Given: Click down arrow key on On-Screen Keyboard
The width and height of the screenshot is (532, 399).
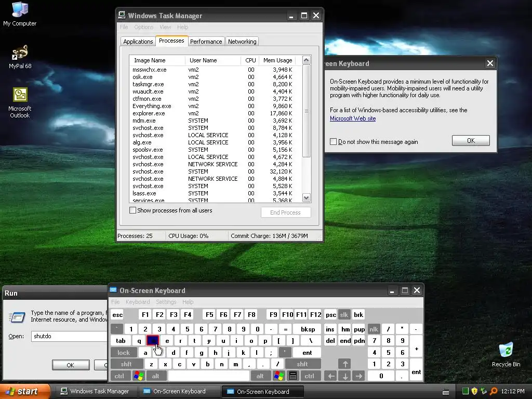Looking at the screenshot, I should tap(345, 376).
